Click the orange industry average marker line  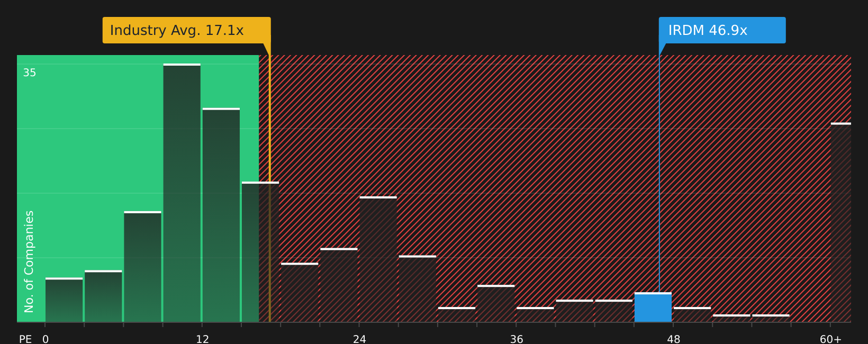click(270, 188)
